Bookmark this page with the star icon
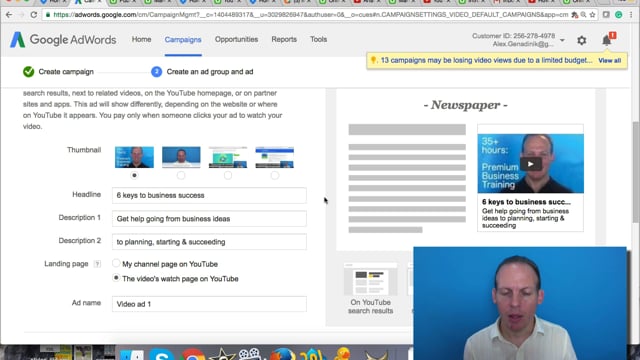640x360 pixels. click(x=592, y=15)
